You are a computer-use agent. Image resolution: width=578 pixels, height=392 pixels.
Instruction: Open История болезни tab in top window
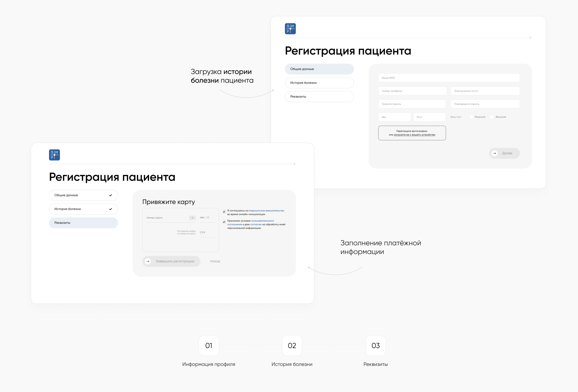coord(319,83)
